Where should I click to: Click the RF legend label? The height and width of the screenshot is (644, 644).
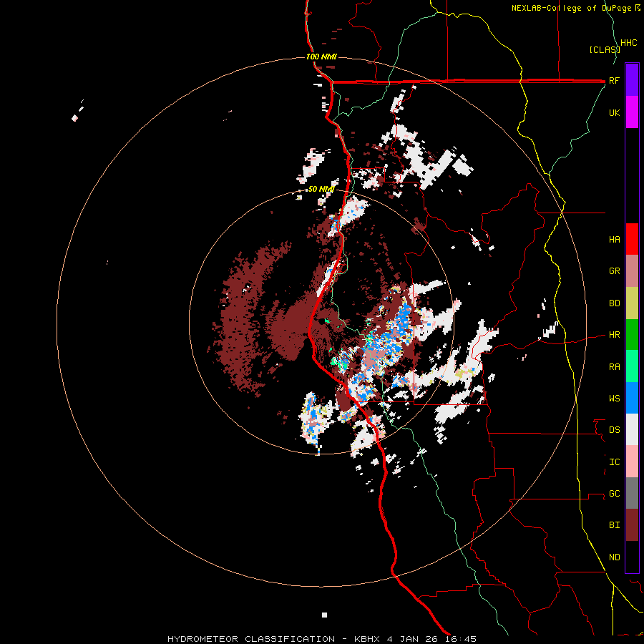tap(614, 81)
